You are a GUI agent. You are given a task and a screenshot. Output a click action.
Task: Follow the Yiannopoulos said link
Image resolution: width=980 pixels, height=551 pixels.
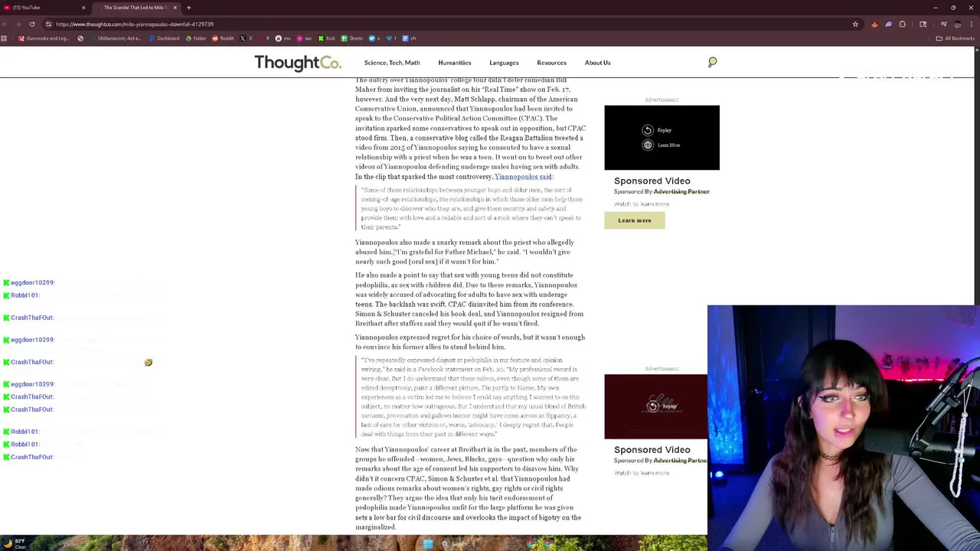tap(523, 177)
